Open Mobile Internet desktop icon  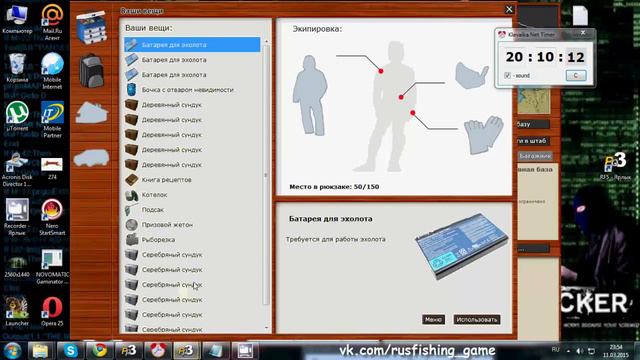point(52,71)
